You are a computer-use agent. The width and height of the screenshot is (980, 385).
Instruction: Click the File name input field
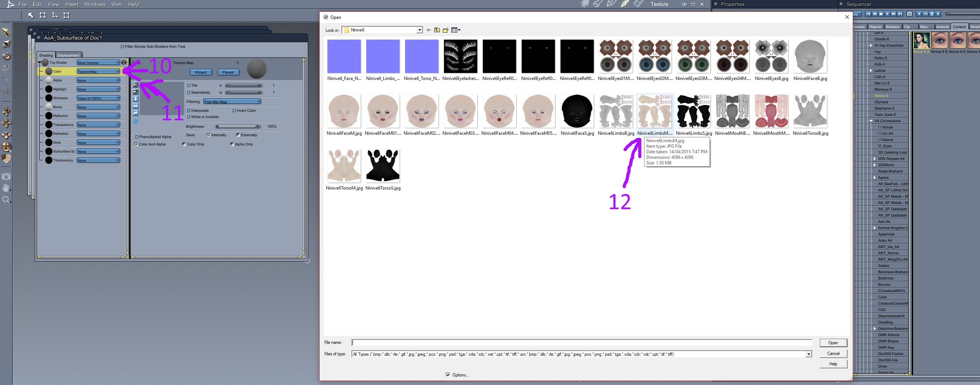pyautogui.click(x=582, y=343)
